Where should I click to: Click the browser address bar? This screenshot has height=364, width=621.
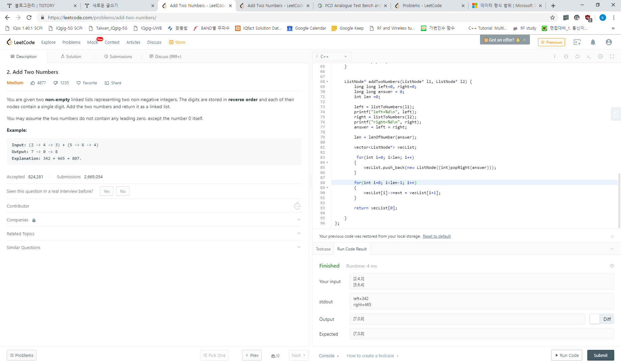pos(293,18)
